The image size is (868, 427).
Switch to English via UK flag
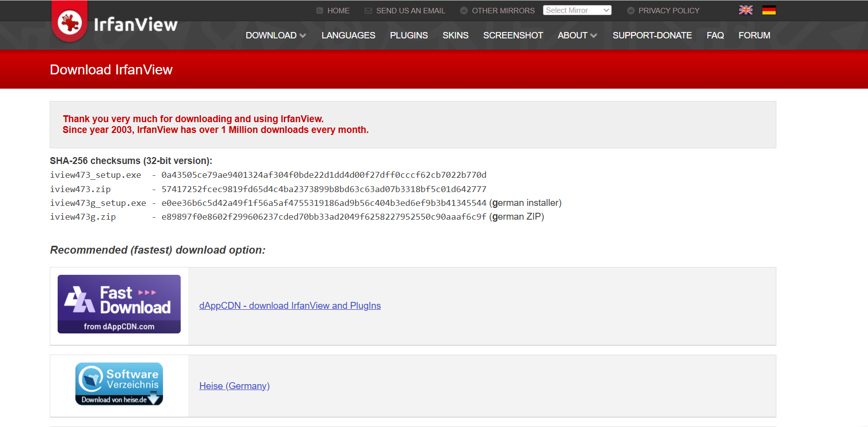coord(745,10)
